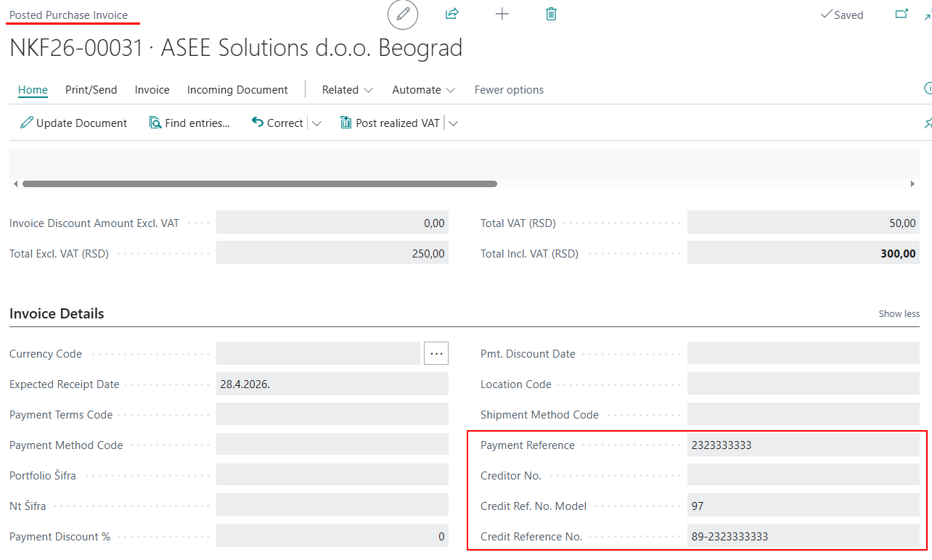
Task: Click Invoice Discount Amount Excl. VAT value
Action: click(x=332, y=223)
